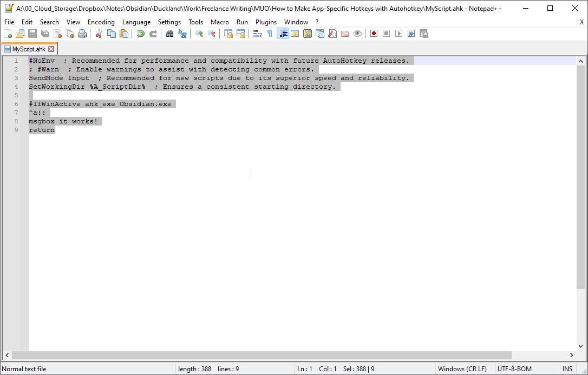Viewport: 588px width, 375px height.
Task: Zoom out with magnifier minus icon
Action: tap(212, 34)
